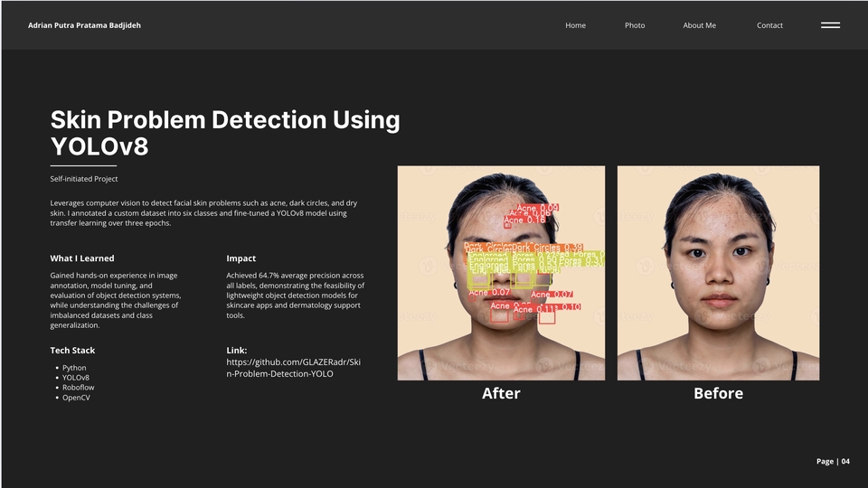Open the Contact page
This screenshot has height=488, width=868.
tap(769, 25)
